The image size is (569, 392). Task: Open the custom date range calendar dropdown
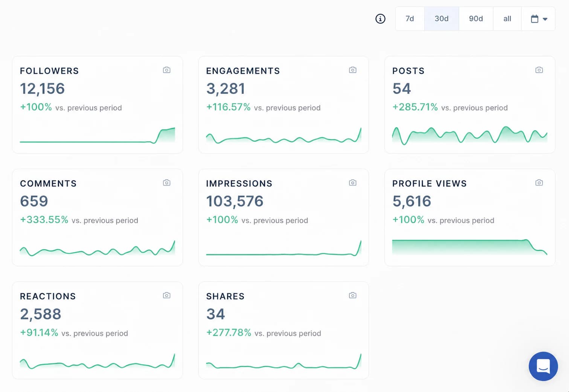tap(538, 18)
